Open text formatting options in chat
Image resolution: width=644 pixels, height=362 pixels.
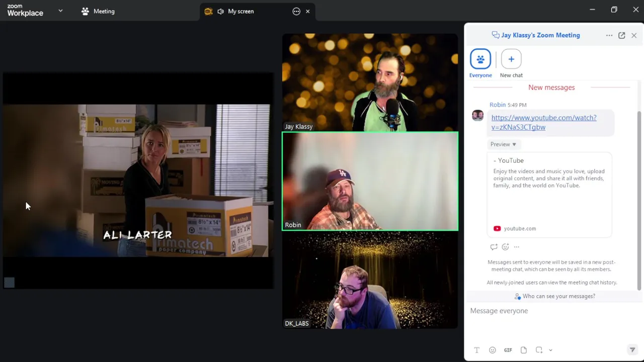tap(476, 350)
